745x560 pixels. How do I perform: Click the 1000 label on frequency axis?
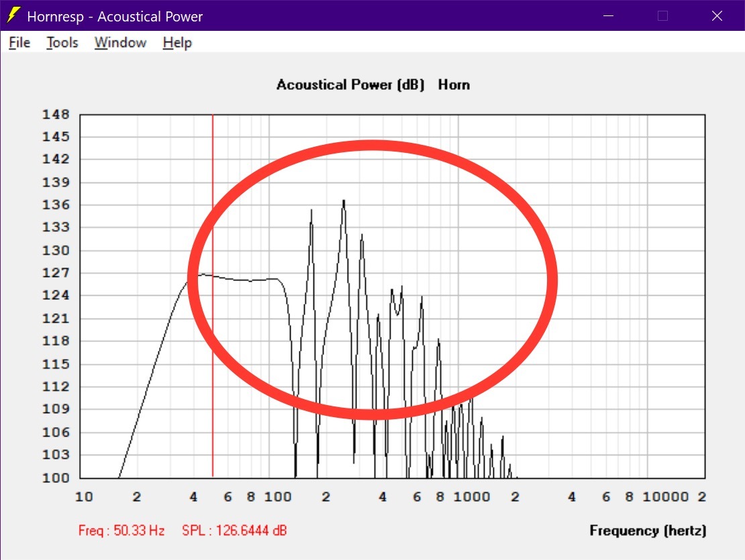point(471,497)
